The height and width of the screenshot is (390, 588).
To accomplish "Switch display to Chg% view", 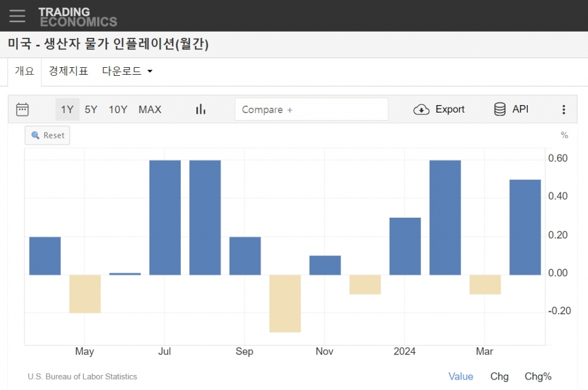I will (x=537, y=376).
